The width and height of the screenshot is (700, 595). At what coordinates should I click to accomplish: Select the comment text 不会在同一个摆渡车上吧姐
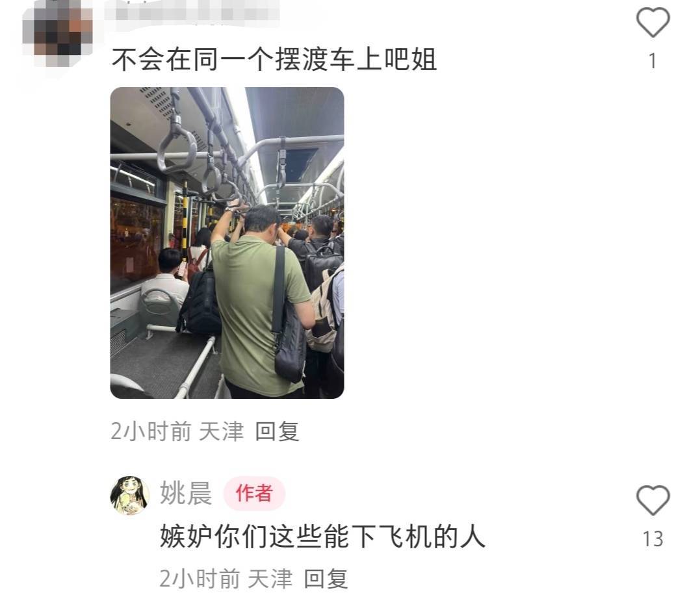[x=274, y=59]
